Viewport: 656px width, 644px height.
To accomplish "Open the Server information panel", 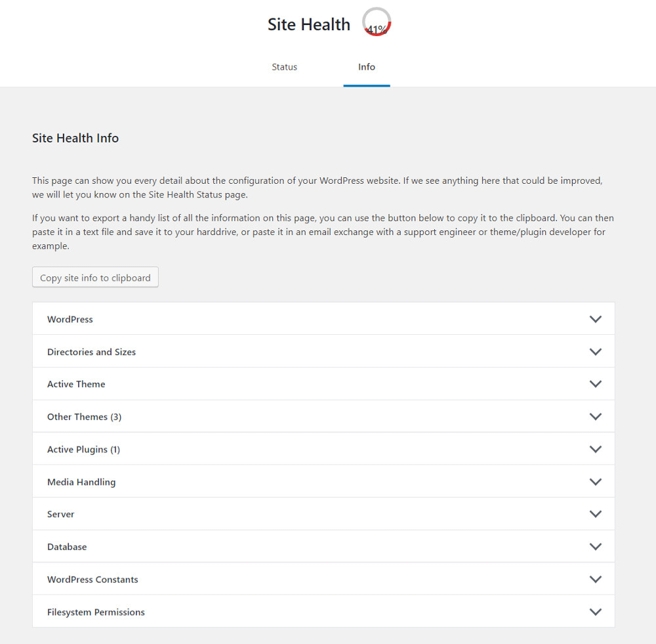I will pyautogui.click(x=323, y=514).
